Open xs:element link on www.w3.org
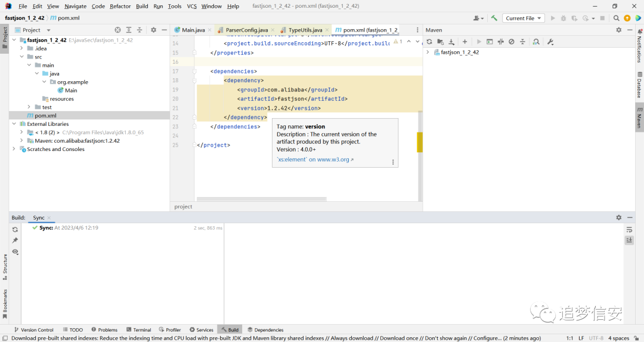Screen dimensions: 644x342 pyautogui.click(x=315, y=159)
